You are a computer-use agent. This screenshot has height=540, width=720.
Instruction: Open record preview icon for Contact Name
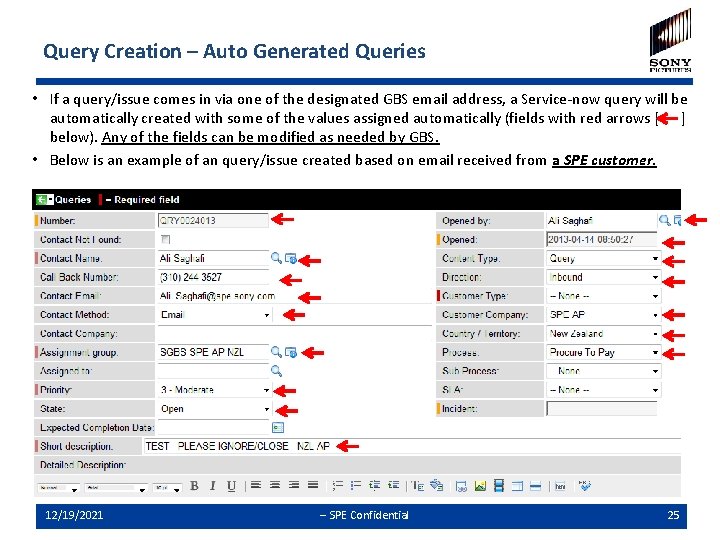click(x=290, y=259)
